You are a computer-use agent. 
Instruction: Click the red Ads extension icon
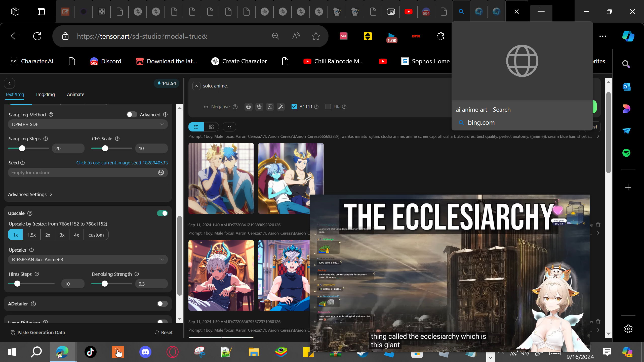[x=343, y=36]
